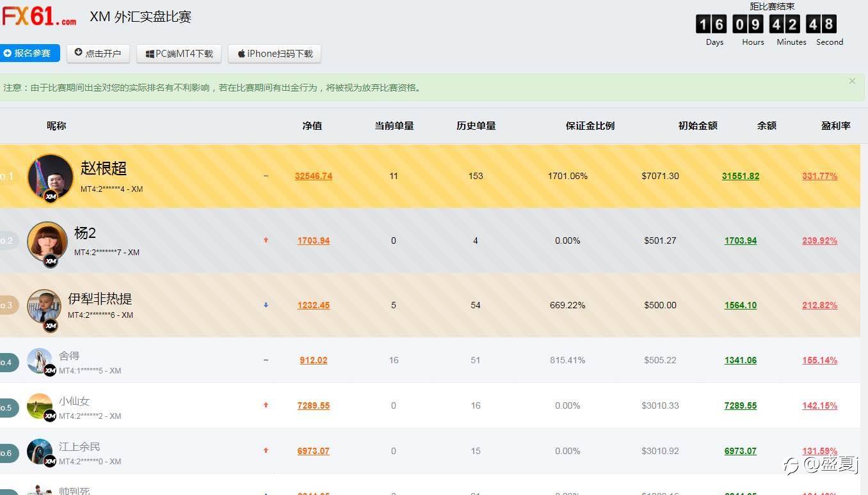Click the blue down arrow beside 伊犁非热提
This screenshot has height=495, width=868.
point(266,305)
